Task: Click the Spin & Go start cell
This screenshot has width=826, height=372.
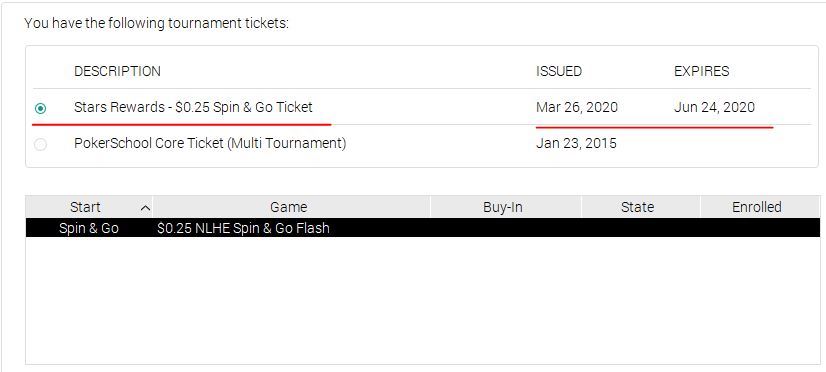Action: [x=89, y=228]
